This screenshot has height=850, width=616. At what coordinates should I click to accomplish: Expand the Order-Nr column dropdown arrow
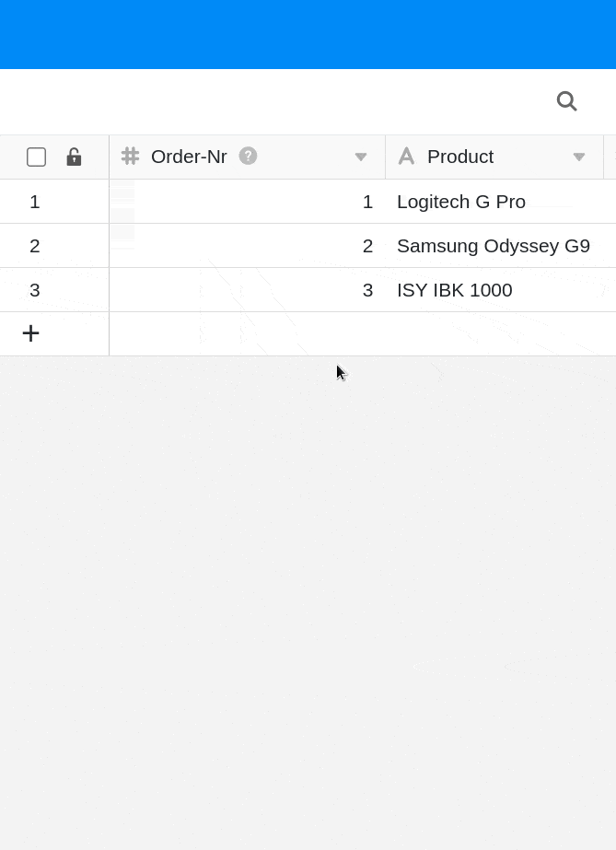pos(361,157)
